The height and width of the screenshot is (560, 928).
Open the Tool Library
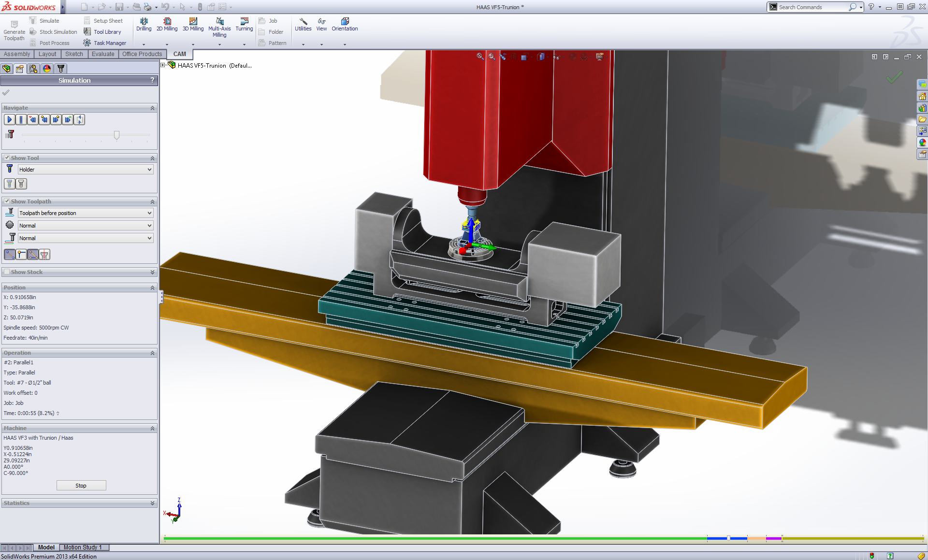(x=102, y=32)
